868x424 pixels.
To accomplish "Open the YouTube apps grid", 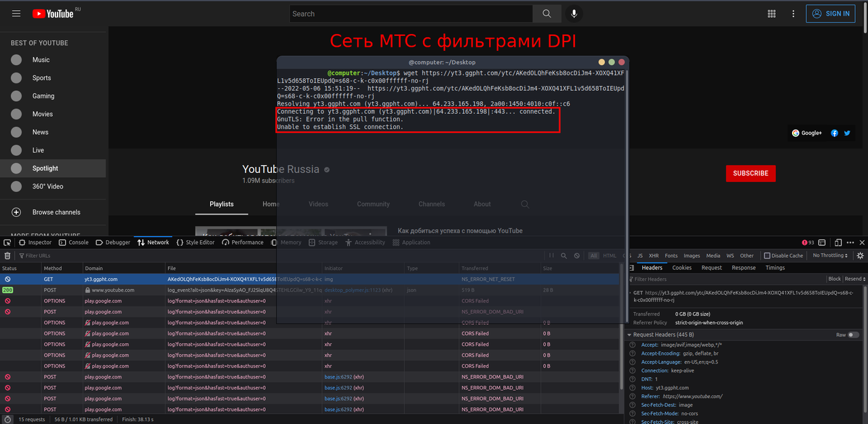I will (x=772, y=14).
